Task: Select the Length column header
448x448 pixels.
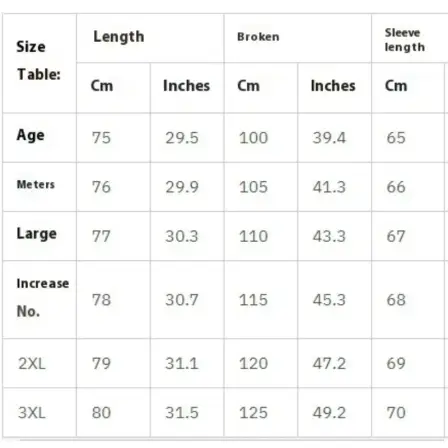Action: (150, 38)
